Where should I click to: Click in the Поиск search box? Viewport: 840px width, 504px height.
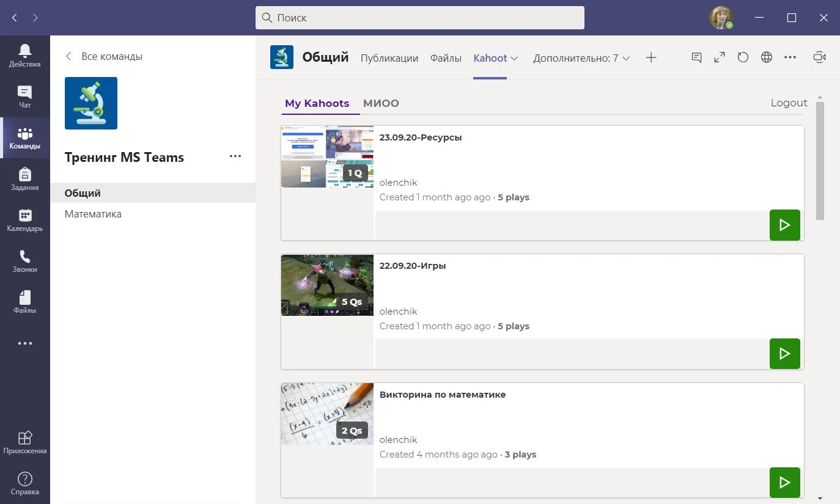pyautogui.click(x=420, y=18)
